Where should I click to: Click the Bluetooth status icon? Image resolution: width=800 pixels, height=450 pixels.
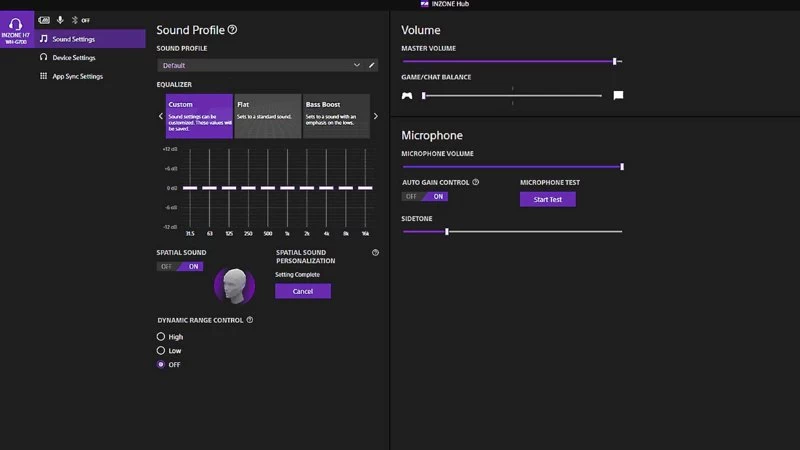click(75, 20)
